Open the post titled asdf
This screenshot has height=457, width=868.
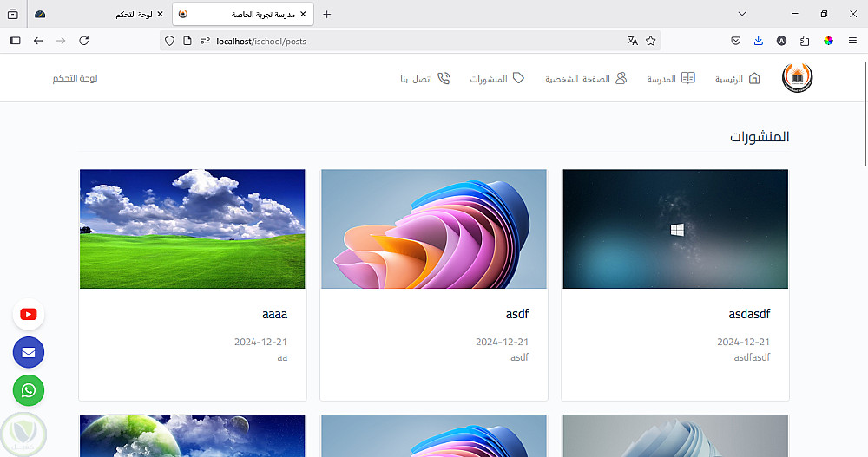[517, 314]
